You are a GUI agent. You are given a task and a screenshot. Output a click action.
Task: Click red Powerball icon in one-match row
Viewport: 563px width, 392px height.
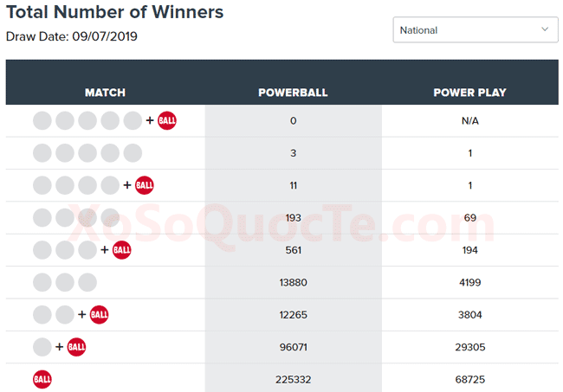click(x=77, y=347)
